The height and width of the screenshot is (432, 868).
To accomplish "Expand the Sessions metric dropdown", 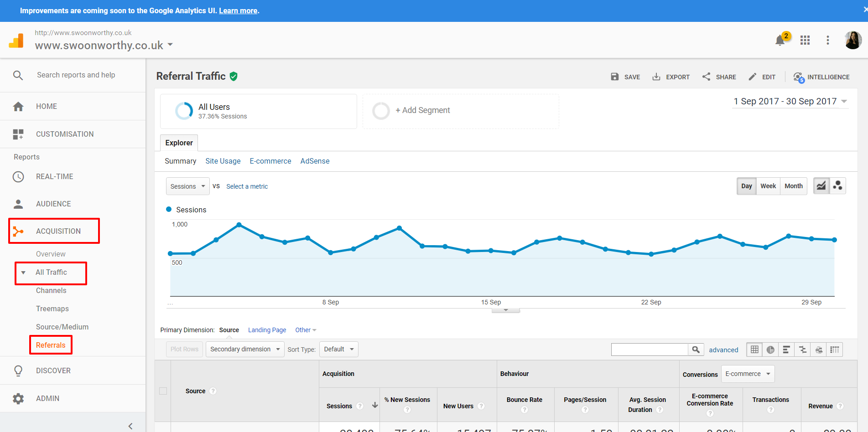I will pos(187,186).
